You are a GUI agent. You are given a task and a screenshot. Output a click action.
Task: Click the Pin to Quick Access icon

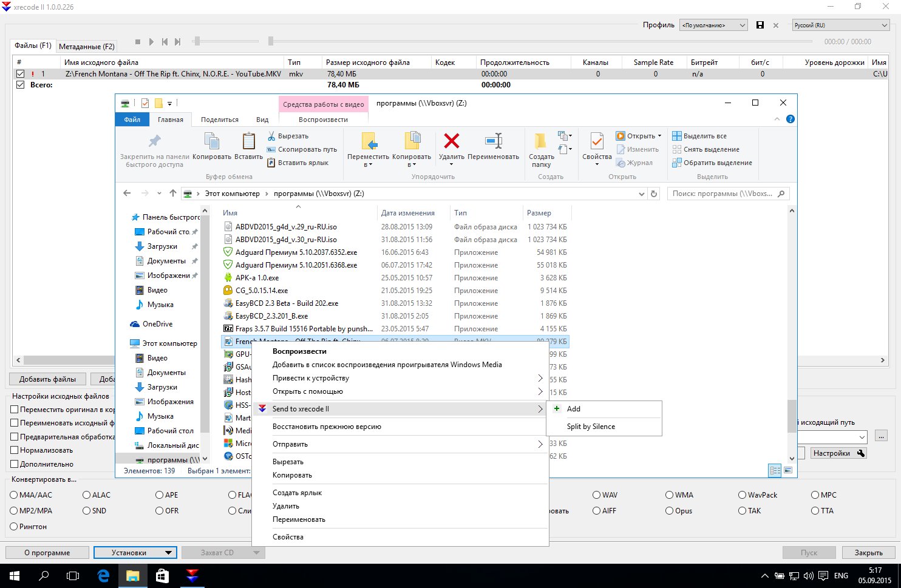(x=154, y=141)
